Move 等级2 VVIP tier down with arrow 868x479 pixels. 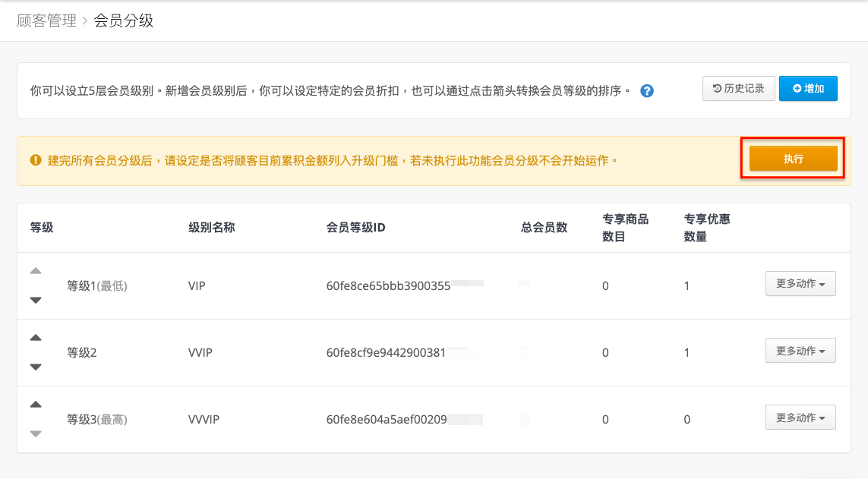[x=36, y=367]
